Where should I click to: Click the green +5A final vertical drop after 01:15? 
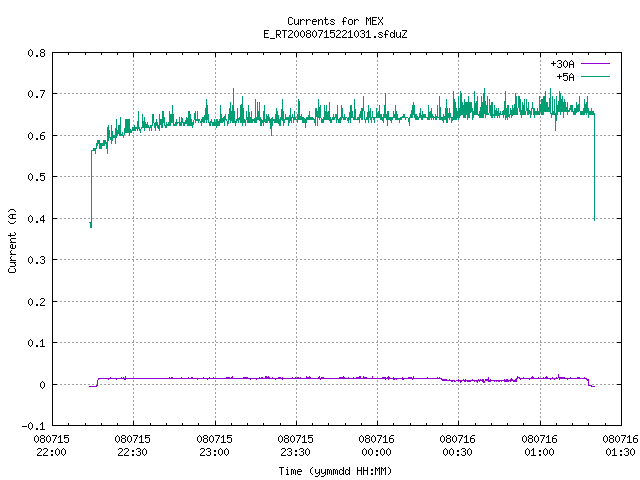[594, 167]
